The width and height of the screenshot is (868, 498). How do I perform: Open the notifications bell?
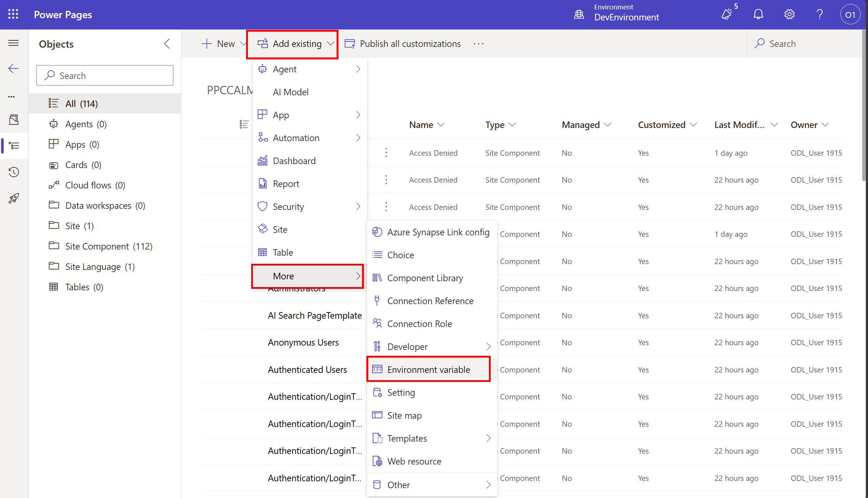(758, 14)
